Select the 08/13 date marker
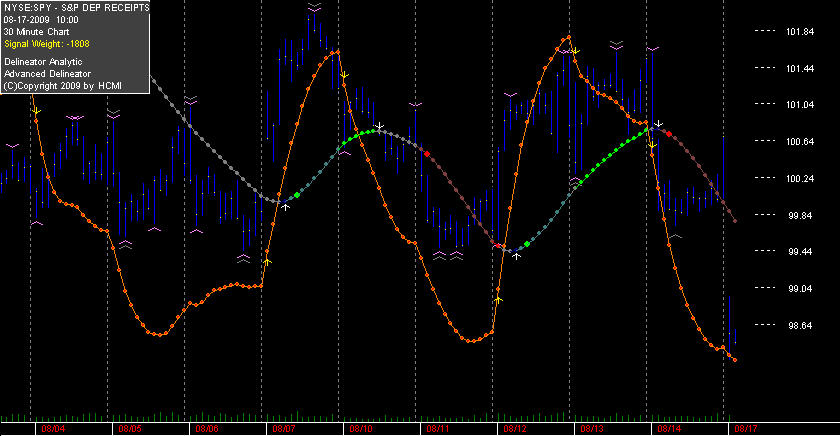This screenshot has height=436, width=840. (x=592, y=429)
